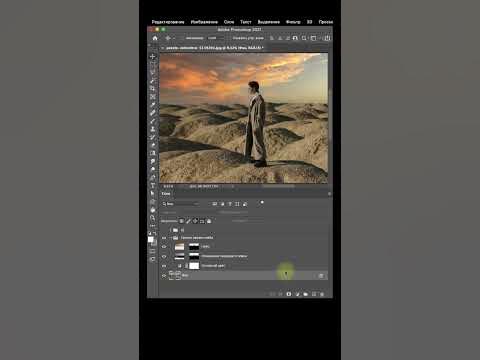The height and width of the screenshot is (360, 480).
Task: Open Layers panel flyout menu
Action: 329,194
